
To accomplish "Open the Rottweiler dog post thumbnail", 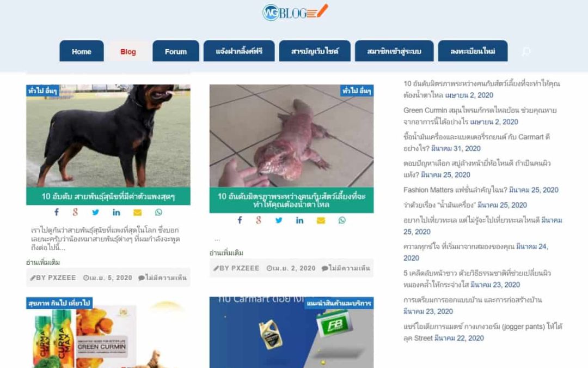I will click(x=108, y=136).
